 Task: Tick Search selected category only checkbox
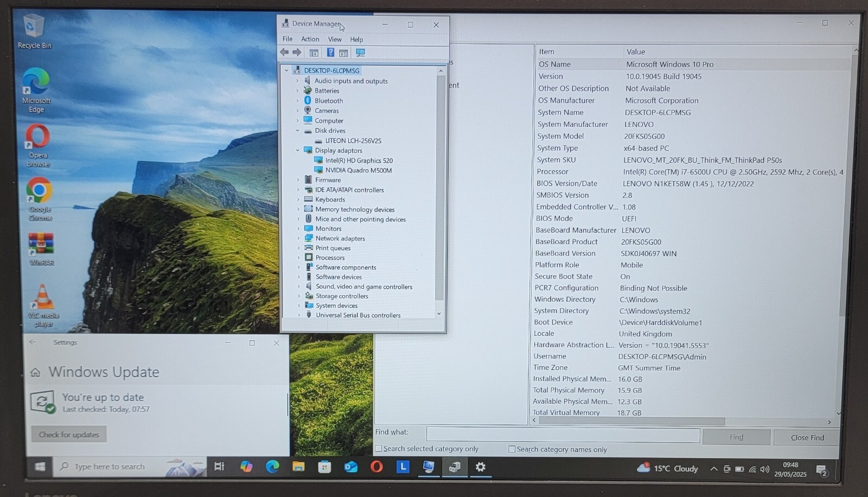point(379,449)
